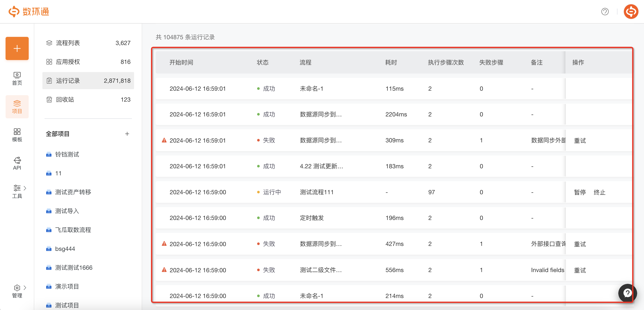Add a new project with plus beside 全部项目
Viewport: 644px width, 310px height.
tap(127, 134)
